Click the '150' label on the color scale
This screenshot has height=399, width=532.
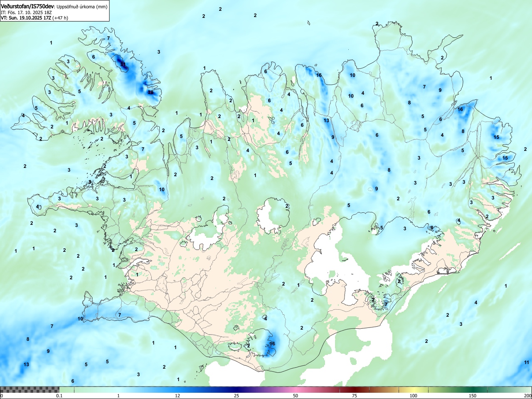tap(473, 396)
